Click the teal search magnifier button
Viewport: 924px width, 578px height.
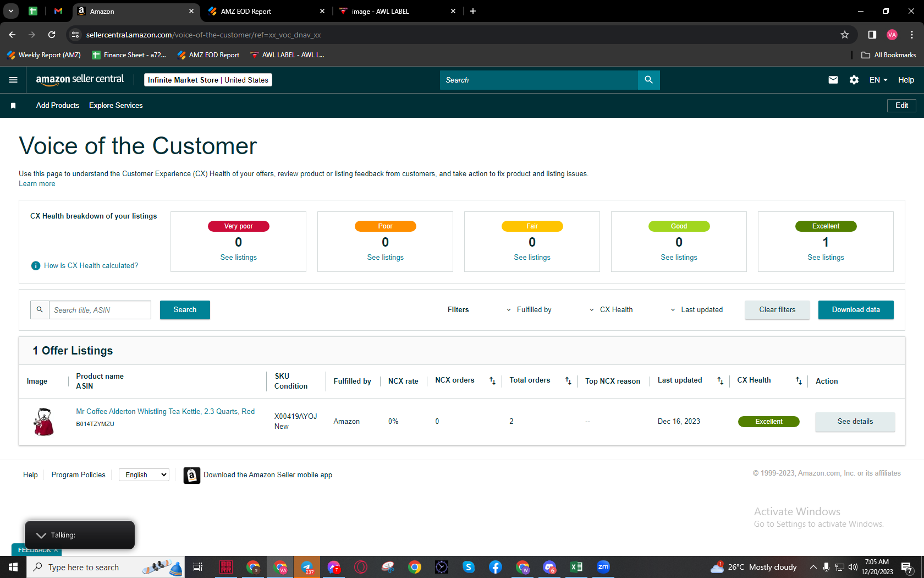pos(649,80)
